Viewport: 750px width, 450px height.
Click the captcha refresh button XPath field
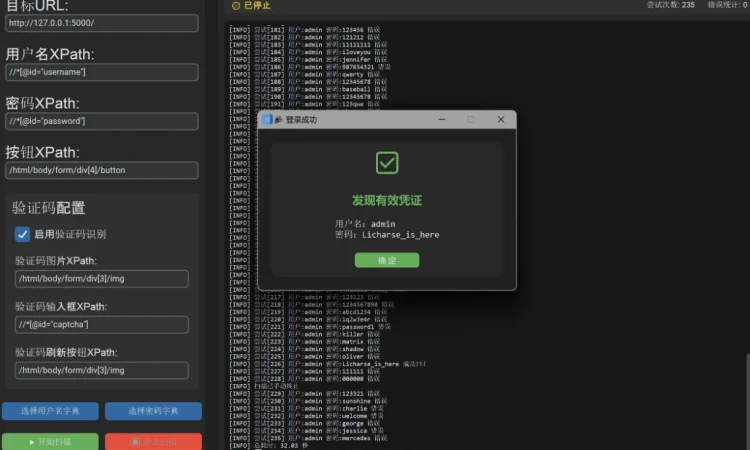click(x=101, y=371)
